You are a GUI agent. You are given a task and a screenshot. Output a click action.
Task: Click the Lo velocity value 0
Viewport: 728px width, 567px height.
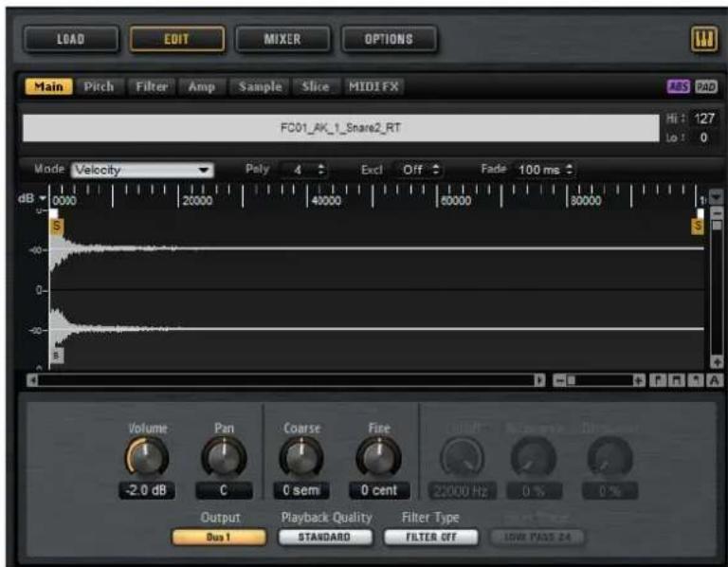[704, 137]
